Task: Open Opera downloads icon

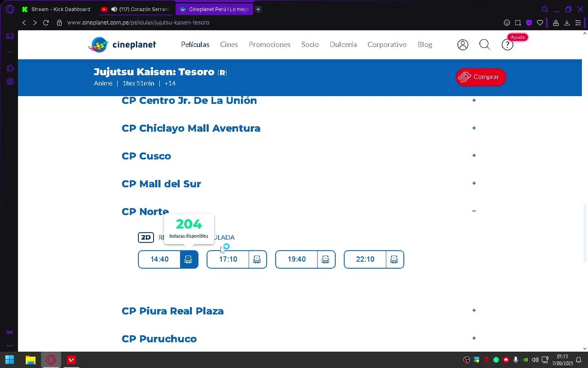Action: [x=567, y=22]
